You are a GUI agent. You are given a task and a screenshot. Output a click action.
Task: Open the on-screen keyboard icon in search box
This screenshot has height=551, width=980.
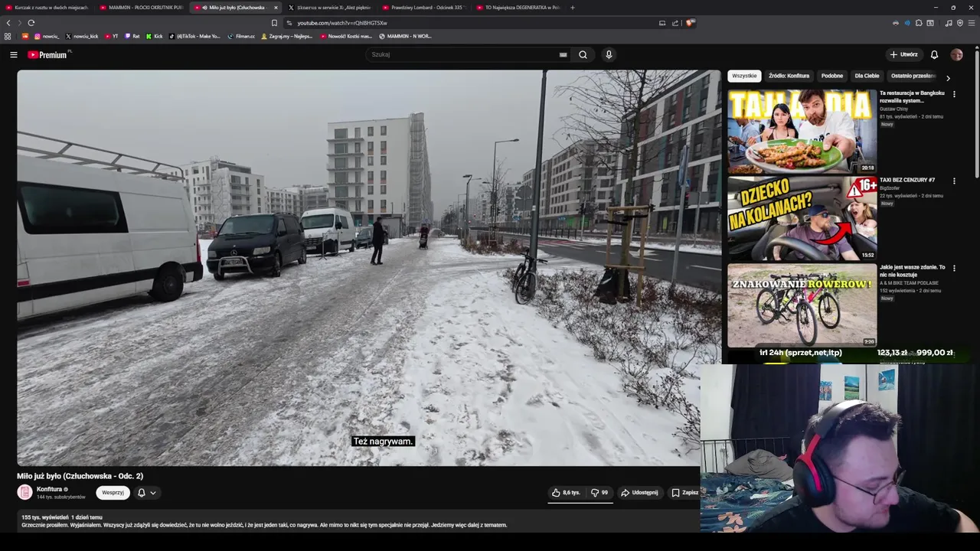pos(563,54)
